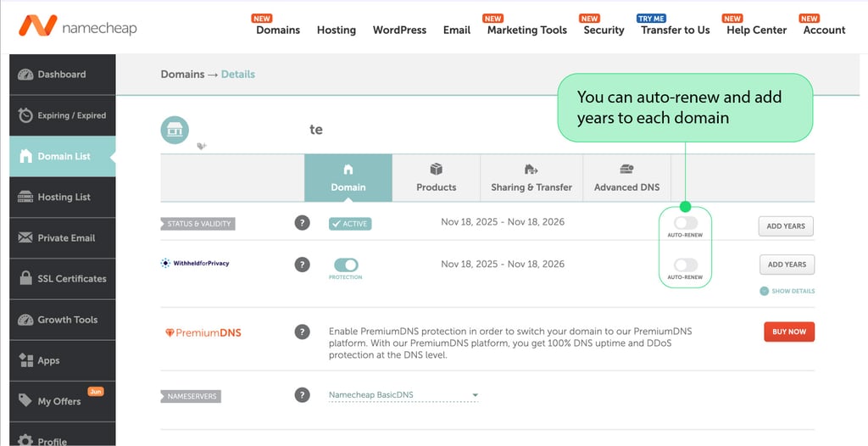Open the Security top menu
This screenshot has width=868, height=446.
tap(604, 30)
